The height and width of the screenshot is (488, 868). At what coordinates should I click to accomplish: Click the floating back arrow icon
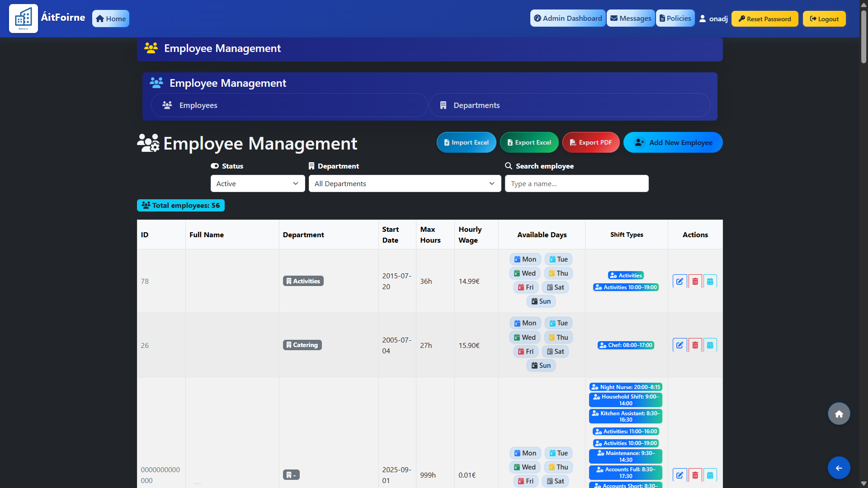[839, 468]
